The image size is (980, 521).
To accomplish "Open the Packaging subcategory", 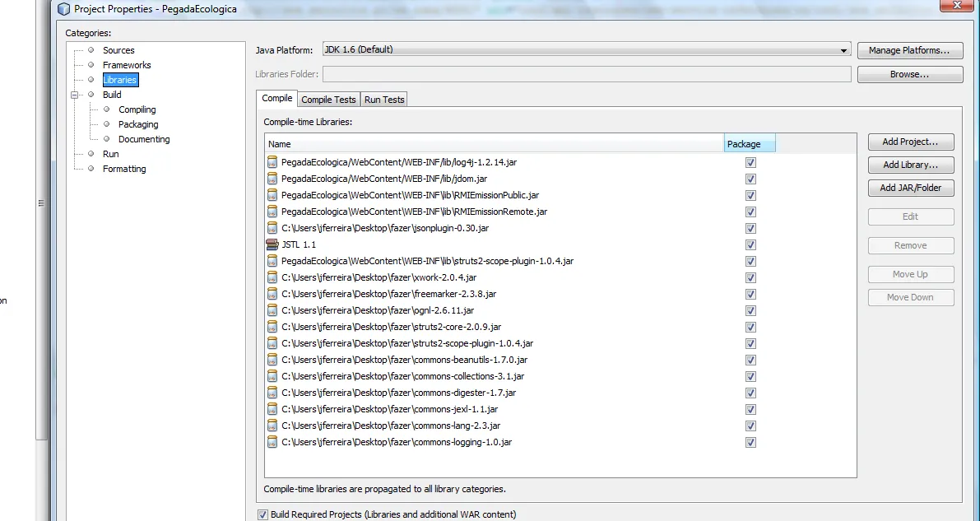I will click(138, 124).
